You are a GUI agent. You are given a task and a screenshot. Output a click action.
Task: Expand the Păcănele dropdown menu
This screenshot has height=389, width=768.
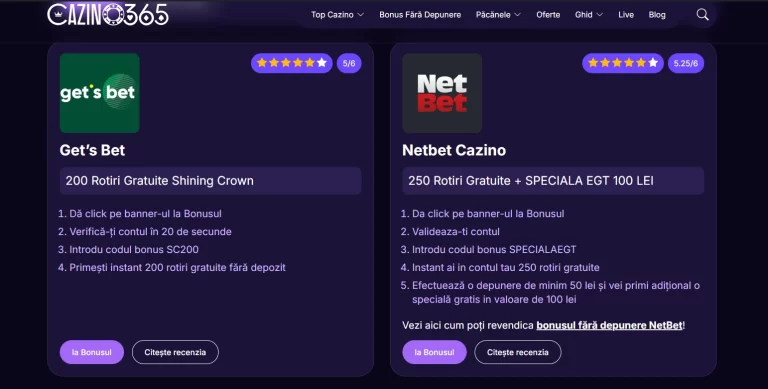click(498, 15)
